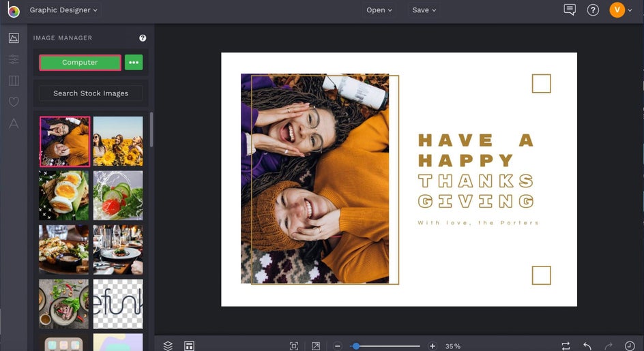Click the undo arrow
Image resolution: width=644 pixels, height=351 pixels.
coord(587,346)
